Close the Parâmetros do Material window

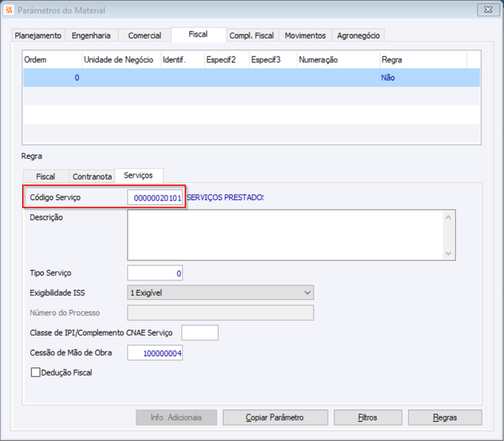(x=488, y=10)
